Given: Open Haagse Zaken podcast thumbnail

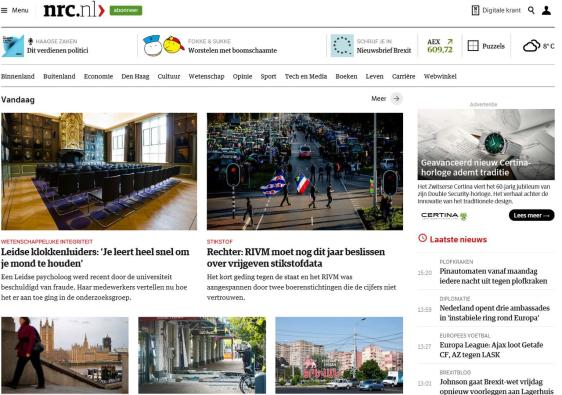Looking at the screenshot, I should (x=13, y=46).
